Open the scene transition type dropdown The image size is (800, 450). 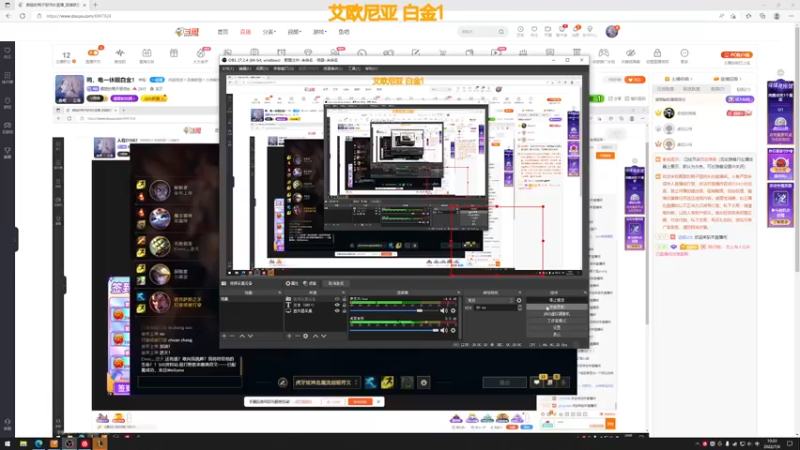pyautogui.click(x=490, y=301)
